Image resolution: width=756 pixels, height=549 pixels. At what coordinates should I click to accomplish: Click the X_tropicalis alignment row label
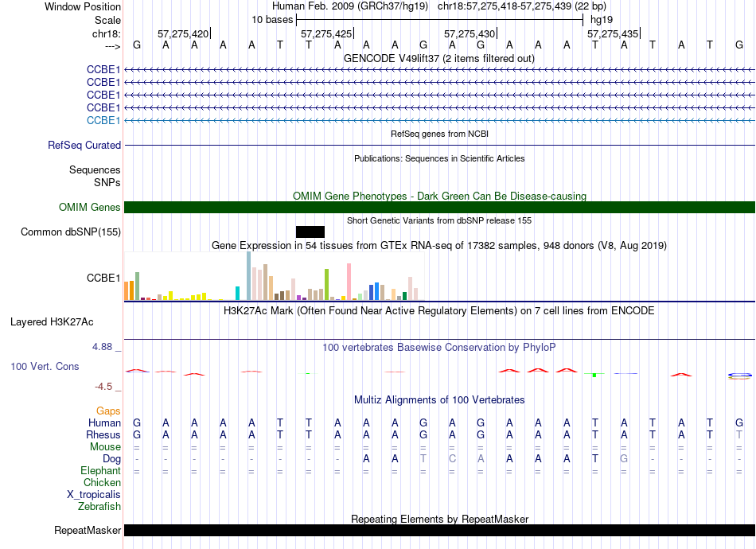click(94, 495)
